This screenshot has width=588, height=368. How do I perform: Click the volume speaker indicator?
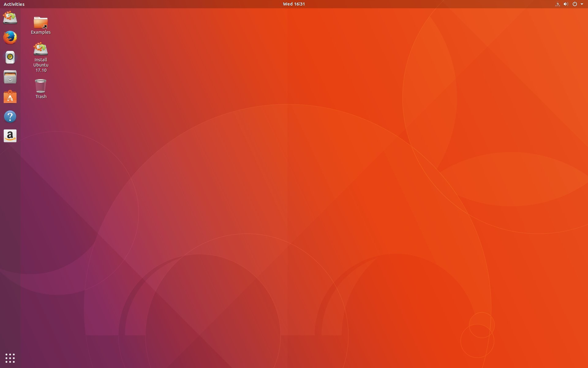tap(566, 4)
